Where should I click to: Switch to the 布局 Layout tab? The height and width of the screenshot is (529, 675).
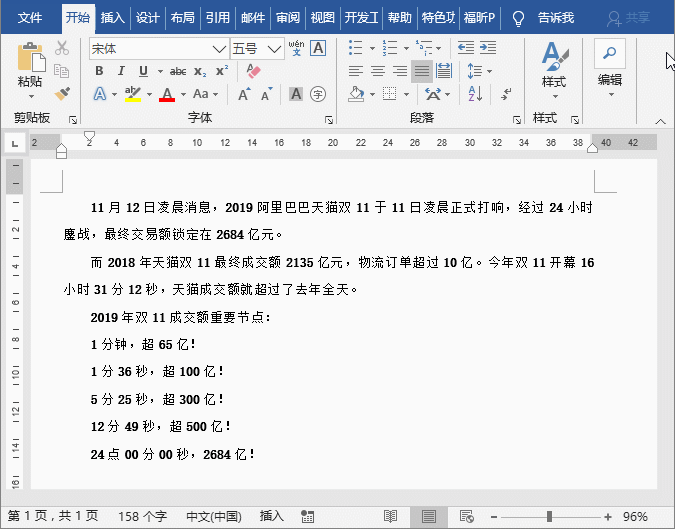183,18
